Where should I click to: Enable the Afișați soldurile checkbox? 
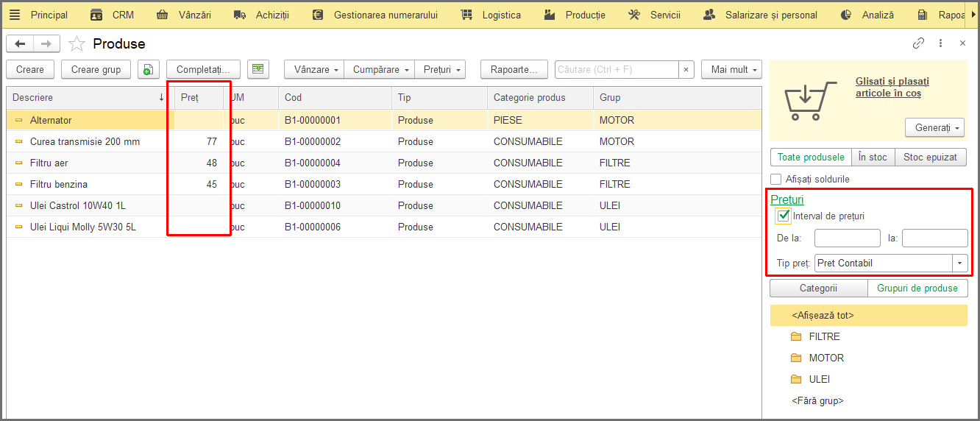(775, 179)
